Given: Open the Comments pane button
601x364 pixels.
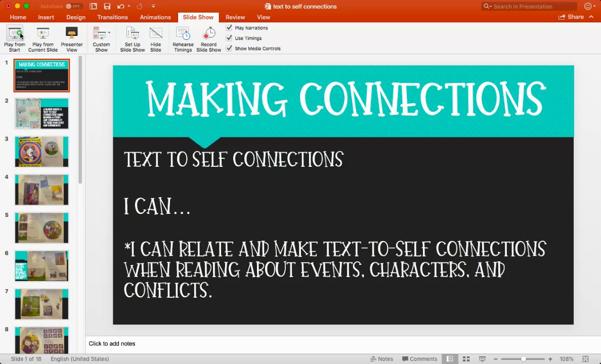Looking at the screenshot, I should [x=419, y=359].
